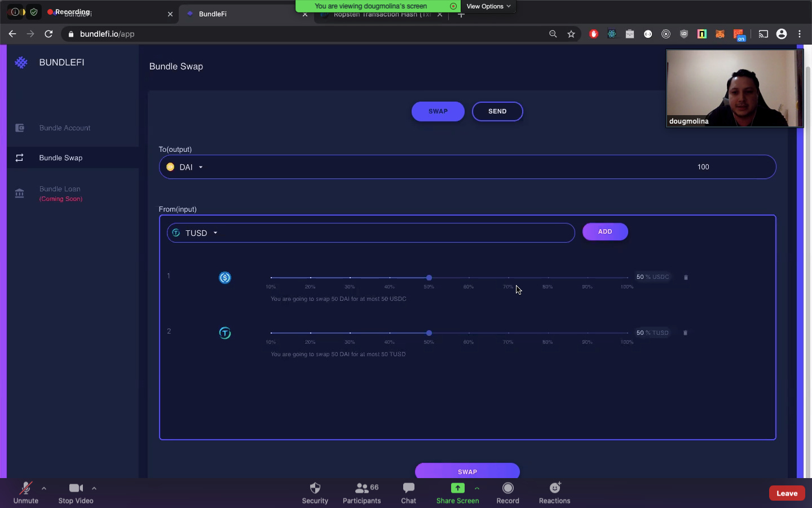
Task: Open the Chrome cast icon
Action: click(763, 34)
